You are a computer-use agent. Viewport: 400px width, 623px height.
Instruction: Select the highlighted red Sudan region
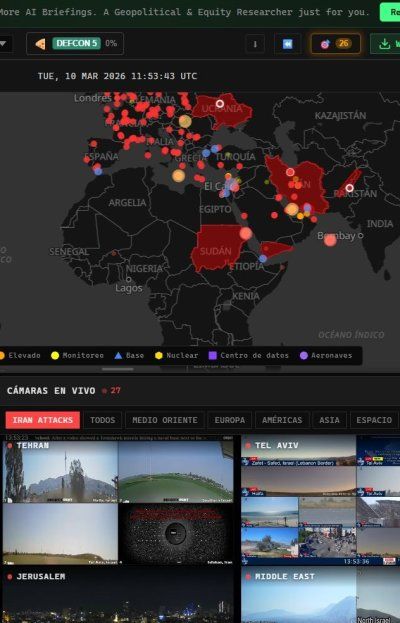pos(216,248)
